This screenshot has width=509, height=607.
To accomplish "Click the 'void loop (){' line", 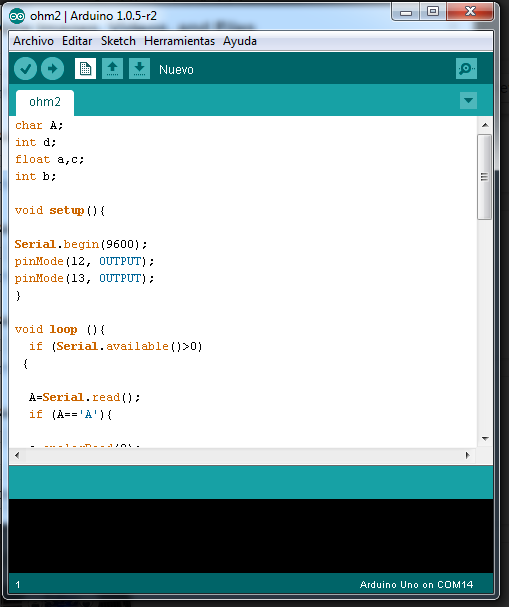I will tap(60, 329).
